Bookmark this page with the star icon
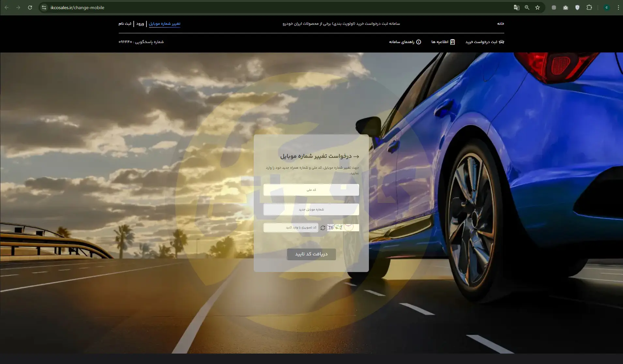The width and height of the screenshot is (623, 364). click(x=538, y=8)
